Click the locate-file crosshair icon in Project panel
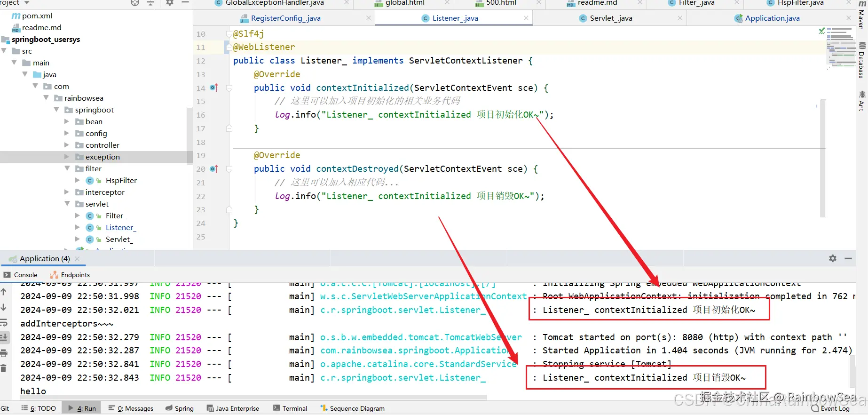The image size is (868, 415). point(135,3)
